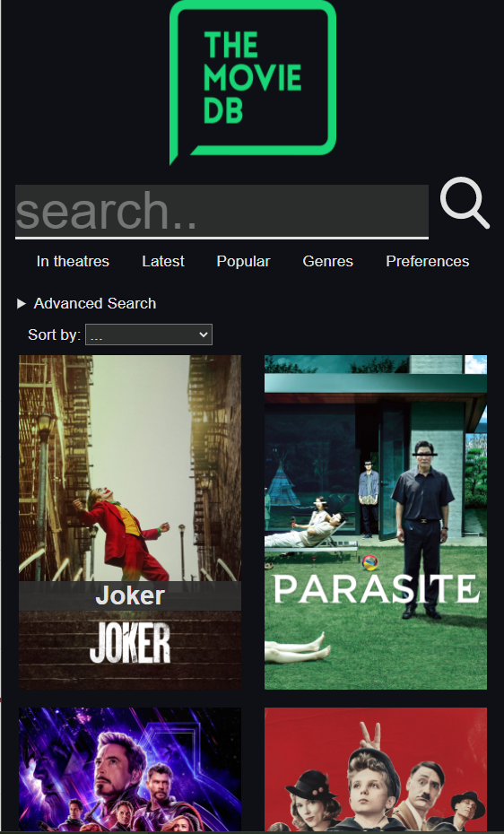Go to the Popular movies section
Viewport: 504px width, 834px height.
tap(244, 261)
